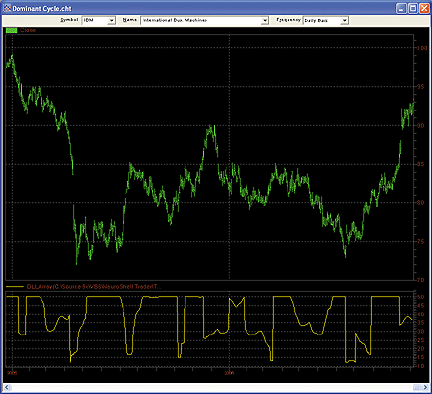Click the green Close series color swatch
Viewport: 432px width, 394px height.
pos(11,30)
